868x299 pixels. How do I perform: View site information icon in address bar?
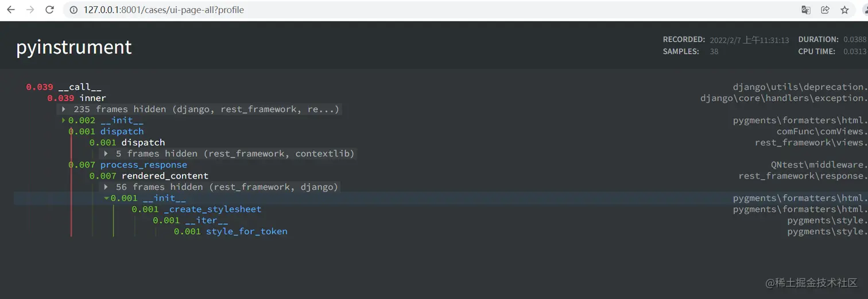click(73, 10)
